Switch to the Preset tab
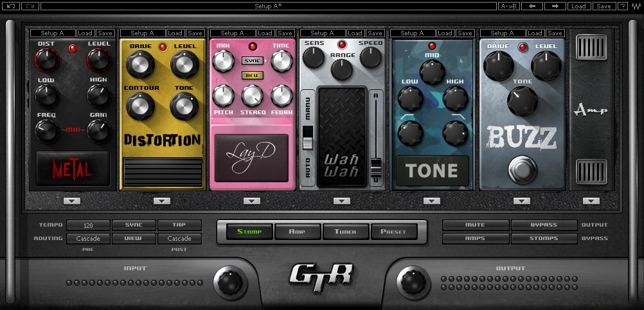Screen dimensions: 644x310 coord(393,232)
